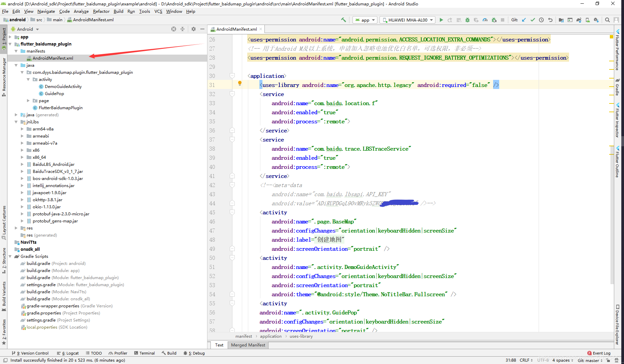The image size is (624, 364).
Task: Select build.gradle (Module: app)
Action: (x=53, y=270)
